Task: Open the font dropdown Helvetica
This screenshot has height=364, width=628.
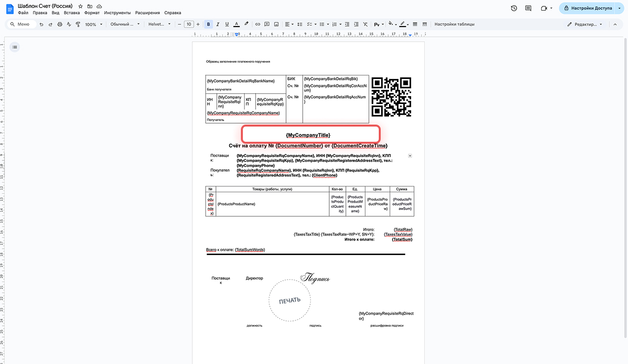Action: coord(160,24)
